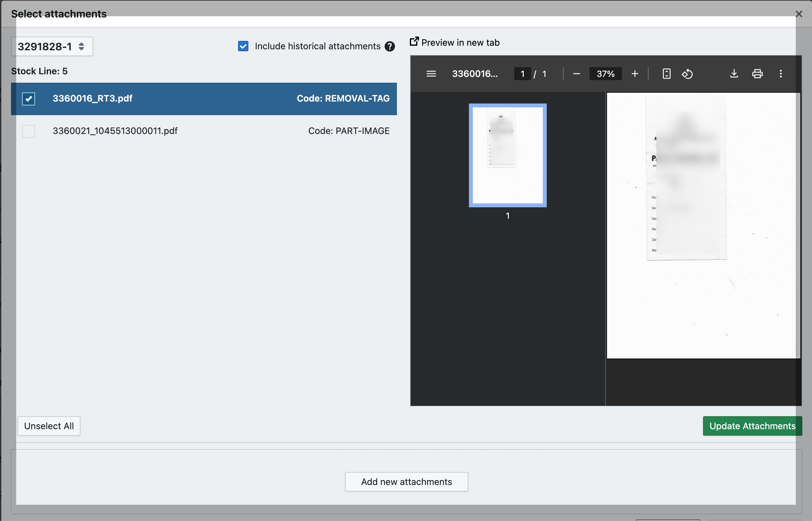This screenshot has width=812, height=521.
Task: Uncheck the 3360016_RT3.pdf checkbox
Action: (x=29, y=99)
